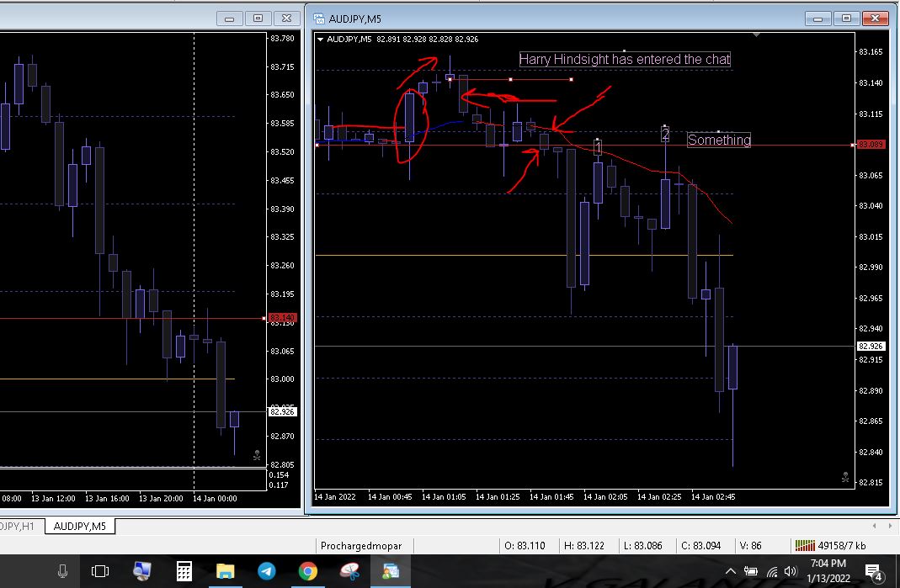Toggle the microphone icon on taskbar
The image size is (900, 588).
point(62,571)
